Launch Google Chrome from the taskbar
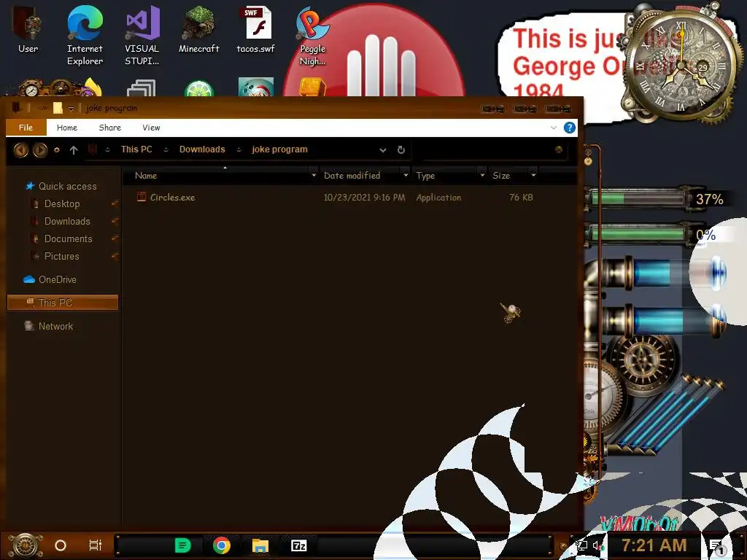 point(222,545)
